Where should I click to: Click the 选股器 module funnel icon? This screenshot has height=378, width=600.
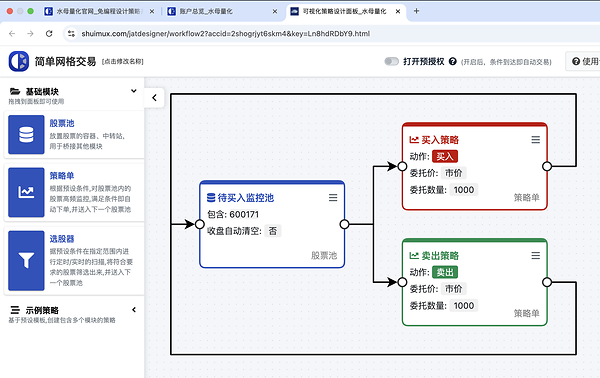pos(26,261)
